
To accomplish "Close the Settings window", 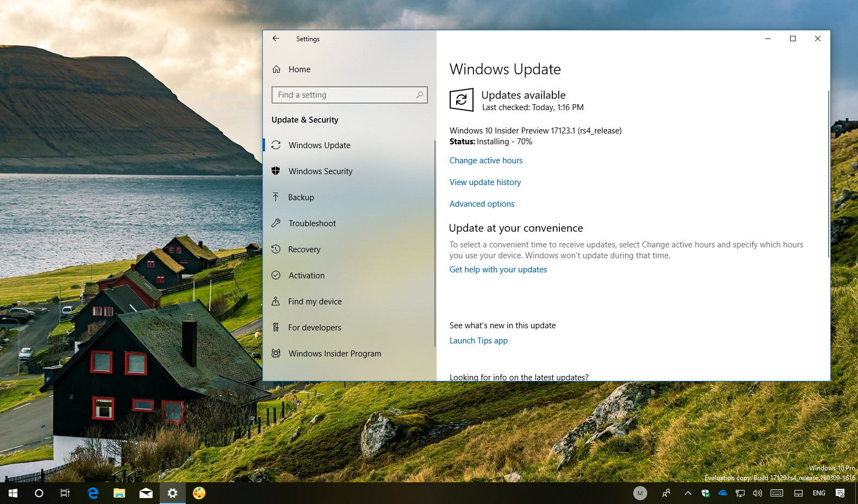I will [x=818, y=39].
